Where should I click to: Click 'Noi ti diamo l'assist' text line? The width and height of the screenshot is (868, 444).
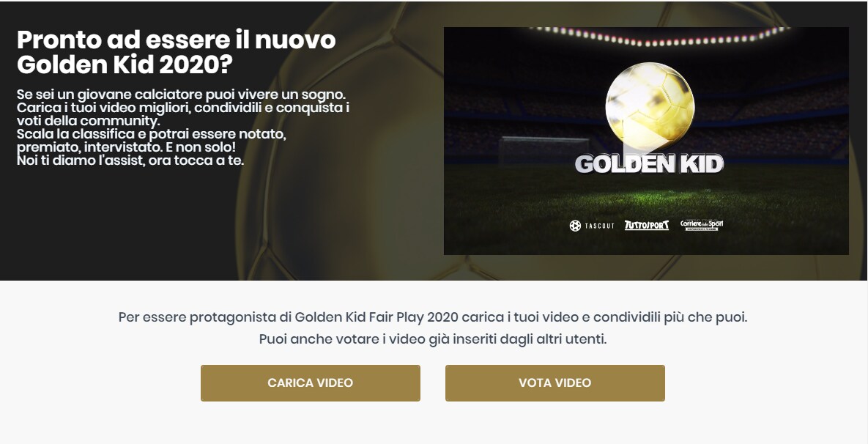coord(130,161)
